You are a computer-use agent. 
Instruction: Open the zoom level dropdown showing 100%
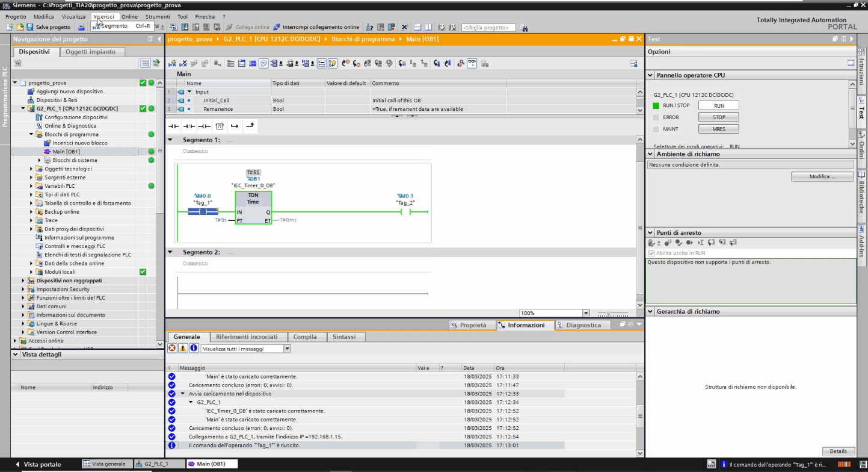point(586,313)
